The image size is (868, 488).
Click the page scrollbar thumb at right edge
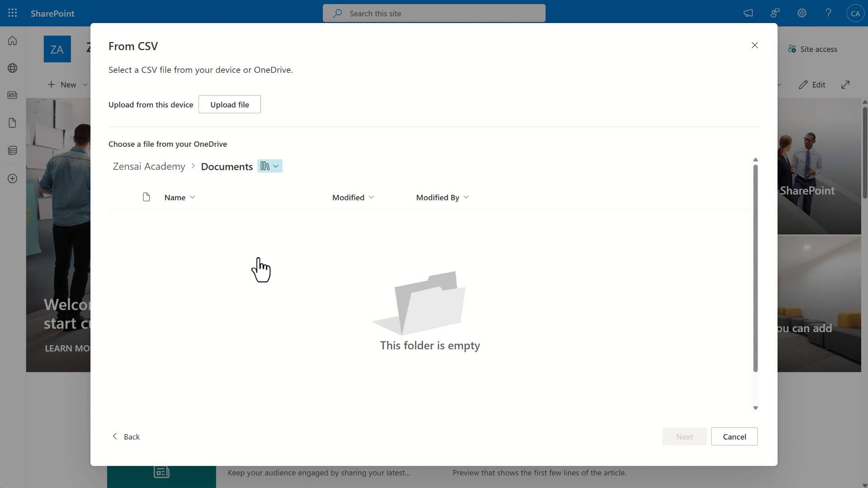click(x=864, y=153)
